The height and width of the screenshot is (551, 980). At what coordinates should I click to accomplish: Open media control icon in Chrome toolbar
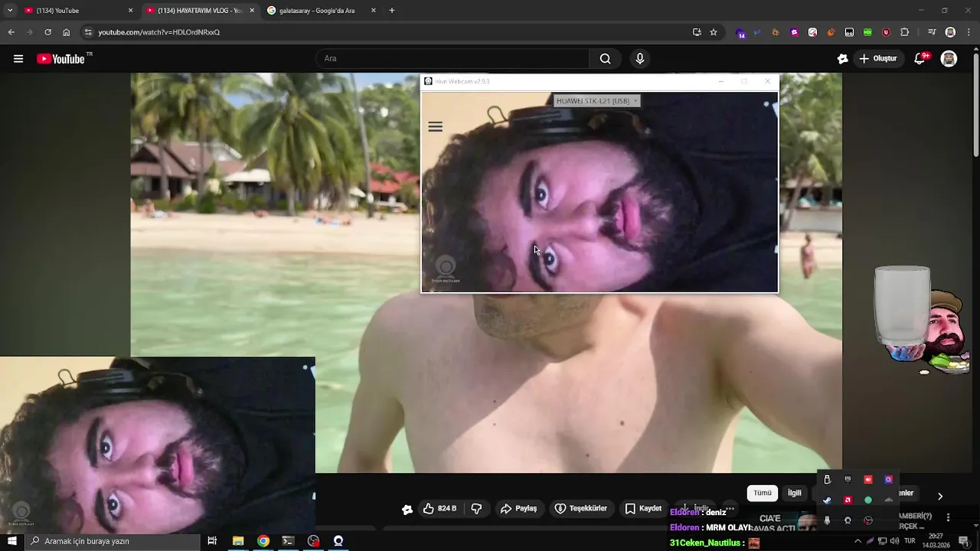[932, 32]
